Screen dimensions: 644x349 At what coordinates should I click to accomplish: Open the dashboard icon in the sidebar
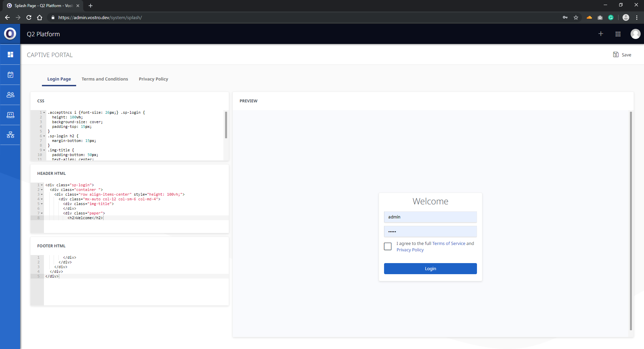pyautogui.click(x=10, y=54)
